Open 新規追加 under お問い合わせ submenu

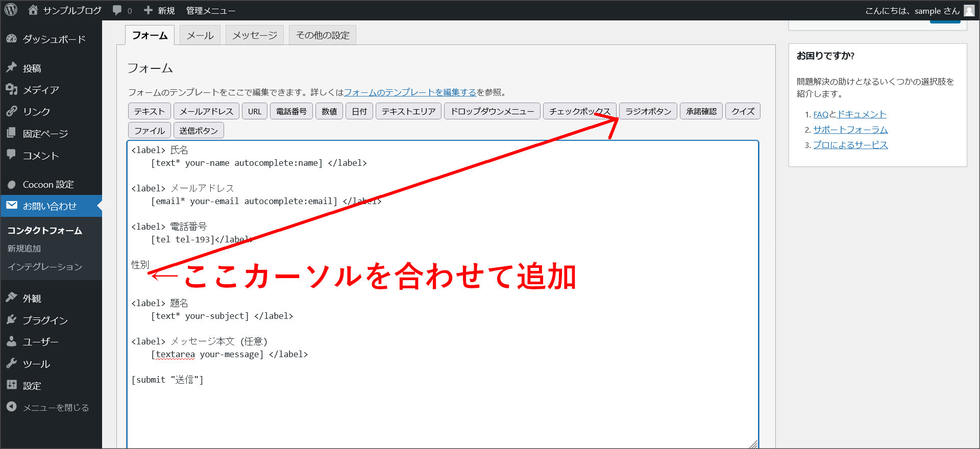[24, 248]
